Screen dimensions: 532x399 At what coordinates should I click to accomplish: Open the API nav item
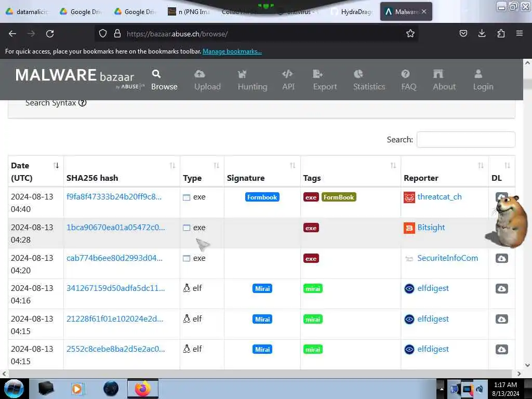click(288, 80)
